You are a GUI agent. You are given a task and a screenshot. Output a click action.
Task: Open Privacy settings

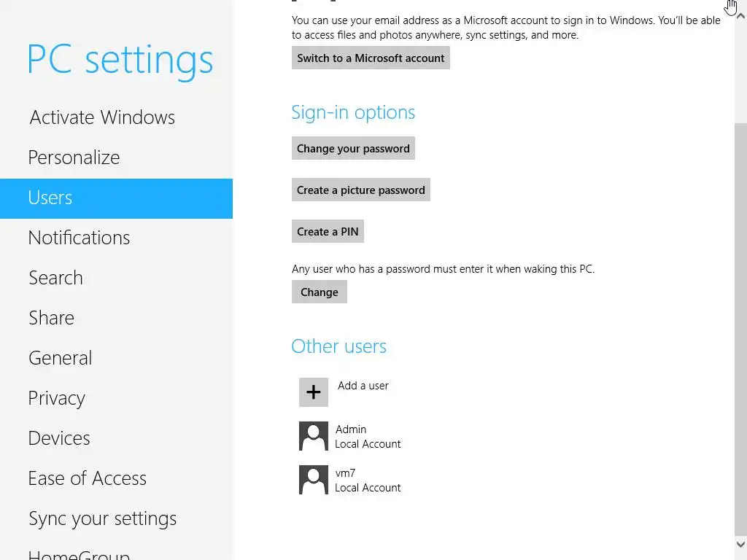pyautogui.click(x=116, y=398)
